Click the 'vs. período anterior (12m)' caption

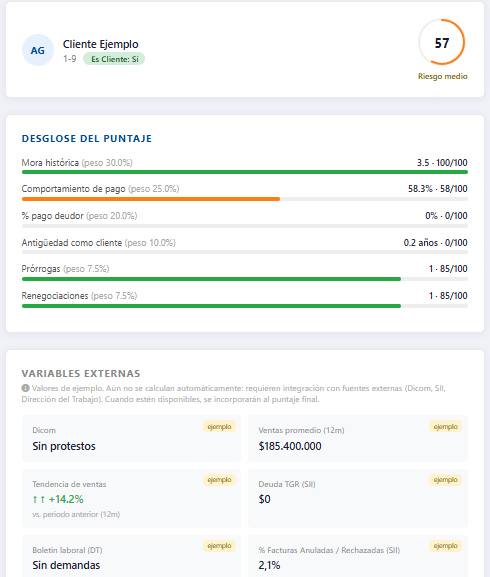pos(76,514)
